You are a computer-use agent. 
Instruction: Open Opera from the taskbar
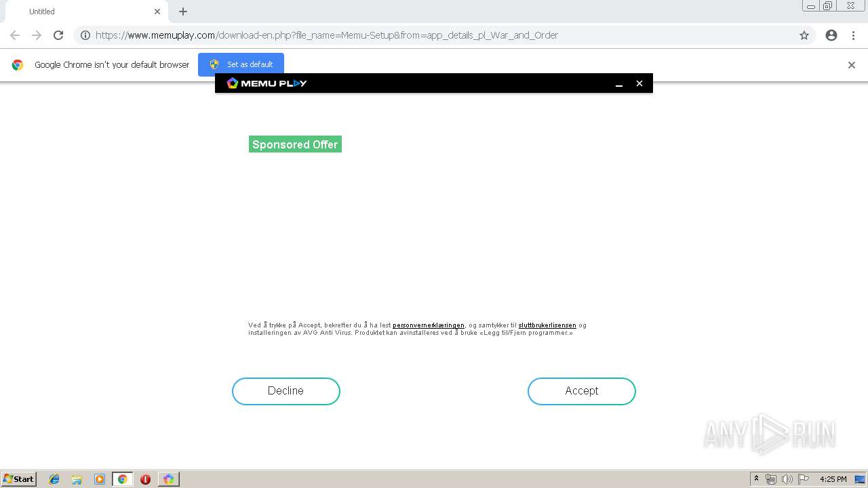coord(145,479)
